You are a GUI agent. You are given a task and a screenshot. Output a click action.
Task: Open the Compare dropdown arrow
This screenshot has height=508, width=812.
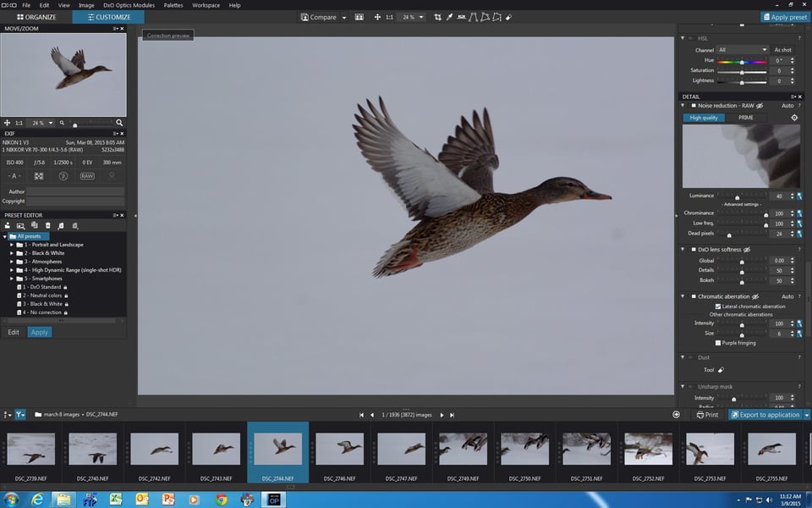coord(344,17)
